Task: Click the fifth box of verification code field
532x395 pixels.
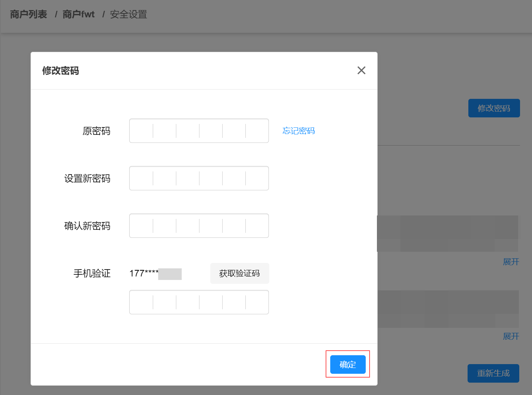Action: point(233,302)
